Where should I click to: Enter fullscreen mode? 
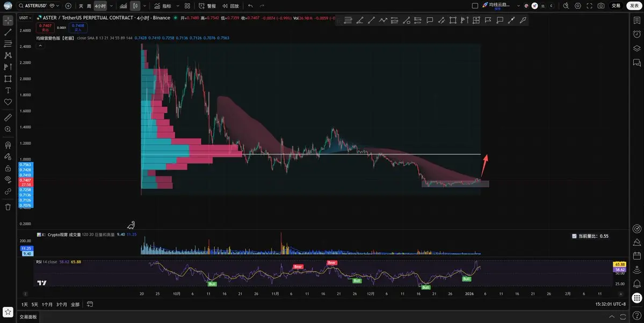pyautogui.click(x=589, y=6)
